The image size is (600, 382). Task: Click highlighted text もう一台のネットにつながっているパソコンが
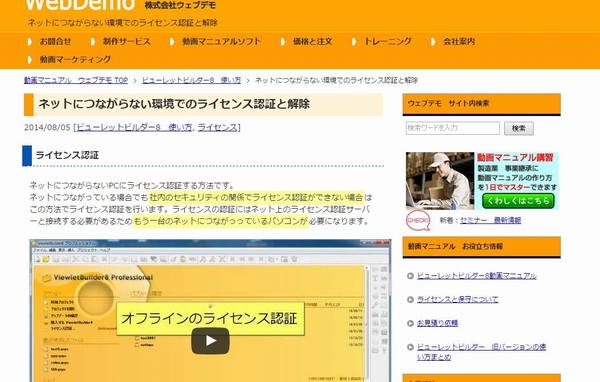[220, 221]
